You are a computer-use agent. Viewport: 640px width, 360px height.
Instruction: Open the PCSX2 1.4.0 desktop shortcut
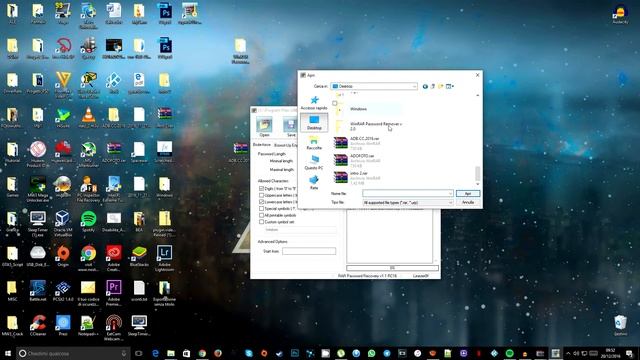pyautogui.click(x=63, y=291)
